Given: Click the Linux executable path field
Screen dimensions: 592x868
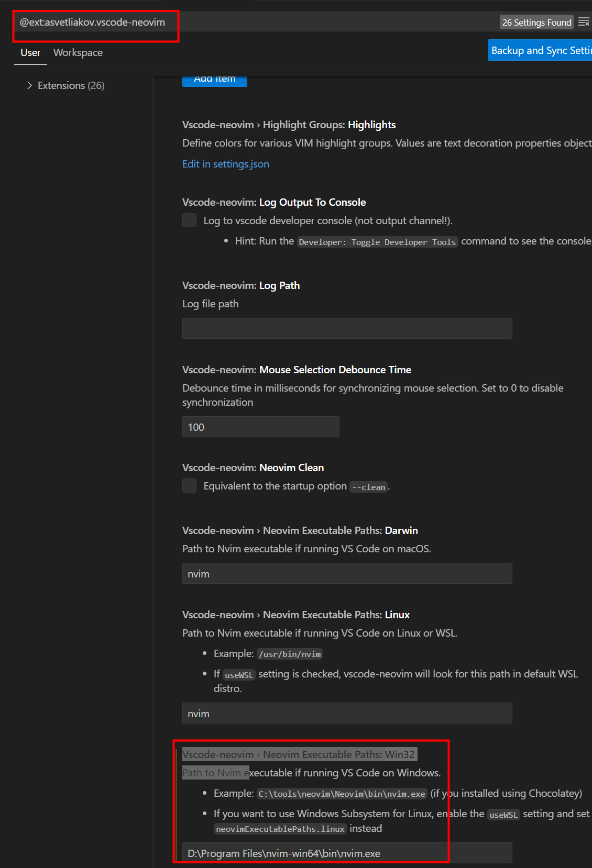Looking at the screenshot, I should [347, 713].
